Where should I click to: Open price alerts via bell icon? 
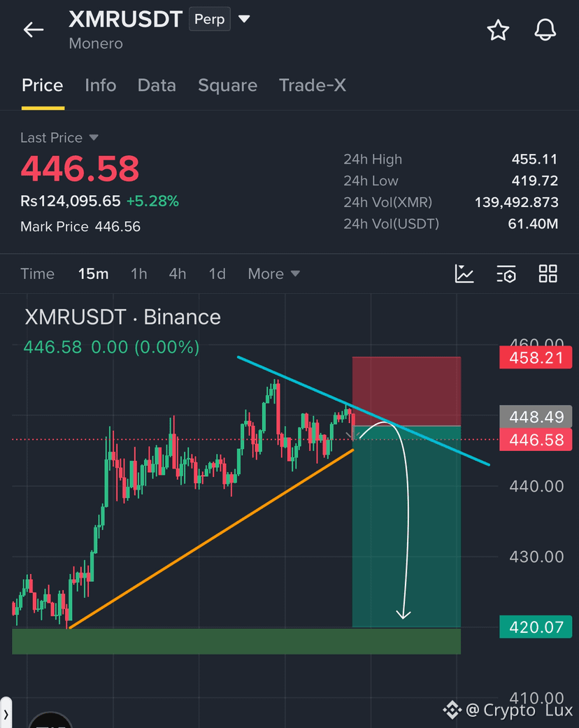click(545, 30)
